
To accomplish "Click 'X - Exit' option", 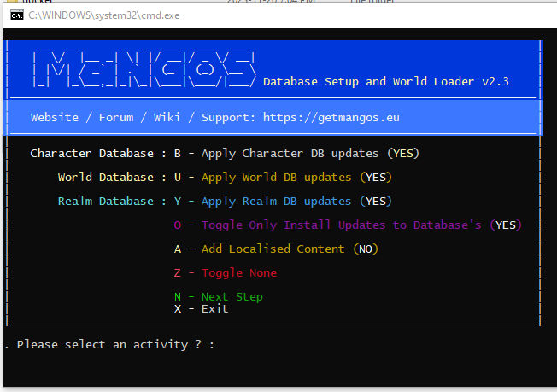I will pyautogui.click(x=201, y=309).
